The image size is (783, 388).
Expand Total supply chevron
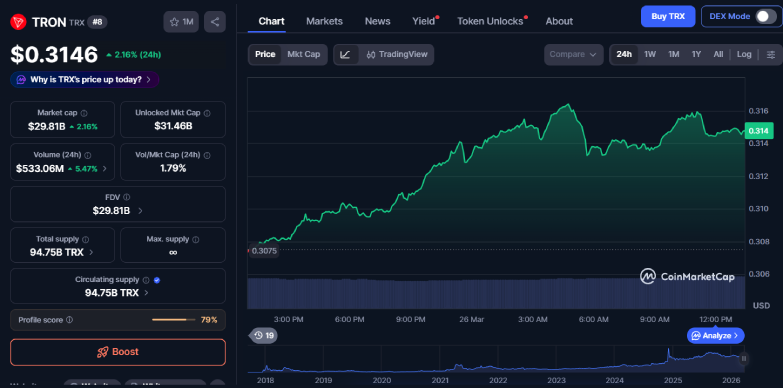[91, 252]
